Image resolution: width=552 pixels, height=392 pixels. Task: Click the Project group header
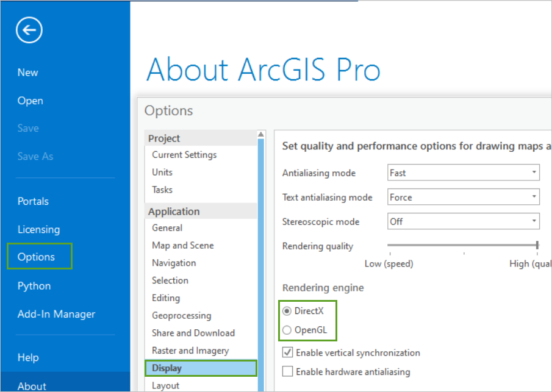pyautogui.click(x=201, y=138)
